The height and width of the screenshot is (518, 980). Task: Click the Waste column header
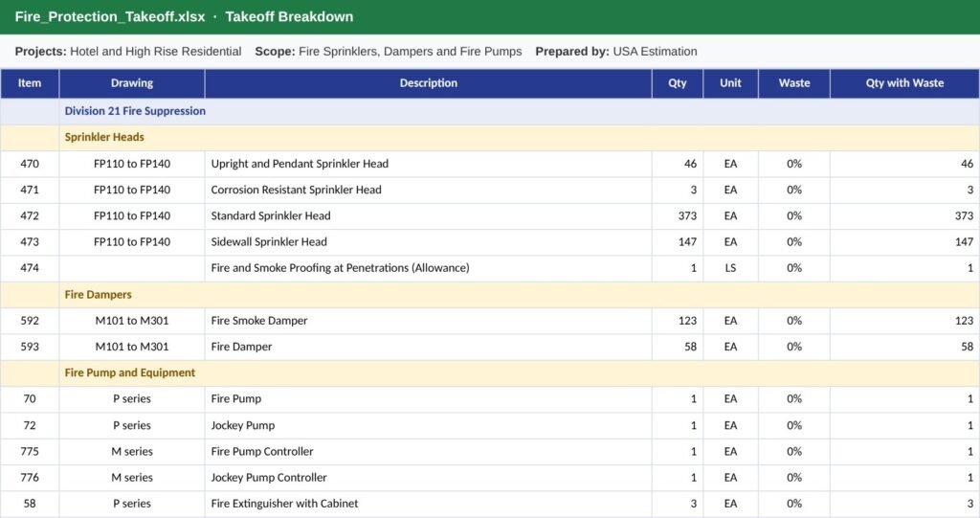[794, 83]
